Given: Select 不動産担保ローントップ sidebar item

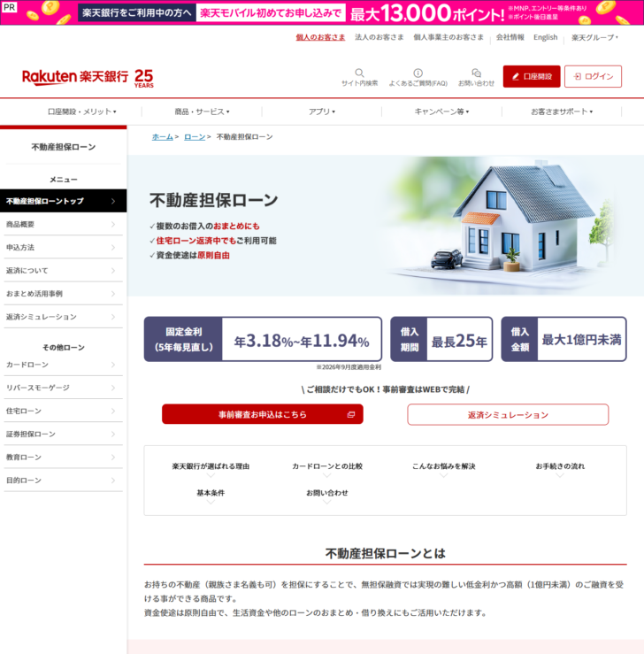Looking at the screenshot, I should [64, 201].
